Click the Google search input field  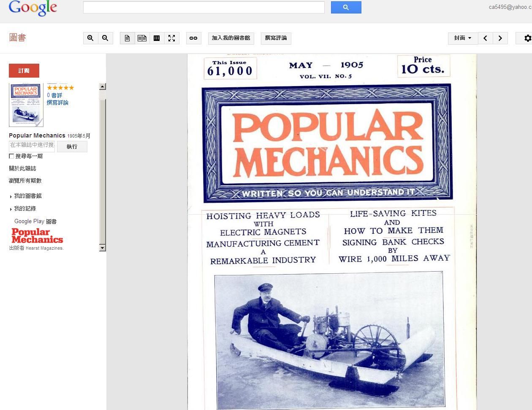coord(204,7)
